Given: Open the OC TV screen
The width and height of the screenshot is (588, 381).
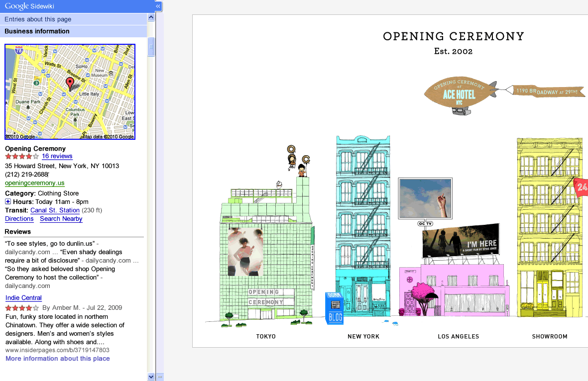Looking at the screenshot, I should tap(425, 198).
